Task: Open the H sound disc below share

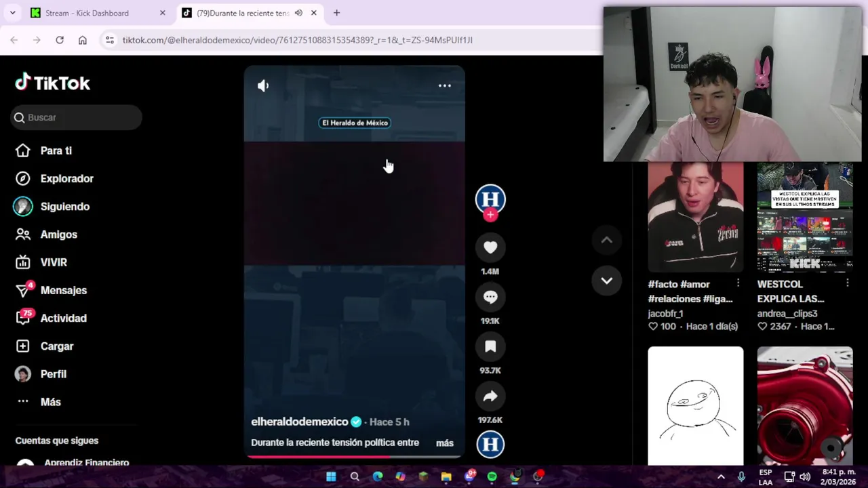Action: pyautogui.click(x=490, y=444)
